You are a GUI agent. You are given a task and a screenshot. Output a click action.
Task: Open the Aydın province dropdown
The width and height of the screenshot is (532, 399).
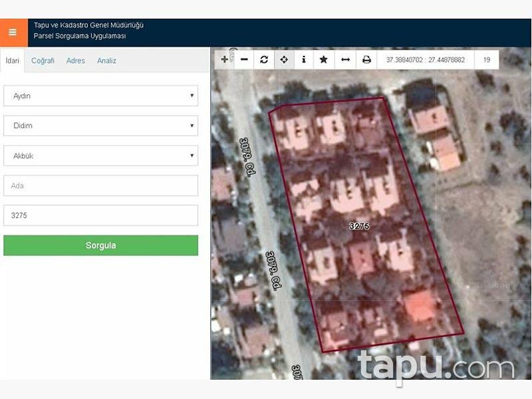point(100,96)
